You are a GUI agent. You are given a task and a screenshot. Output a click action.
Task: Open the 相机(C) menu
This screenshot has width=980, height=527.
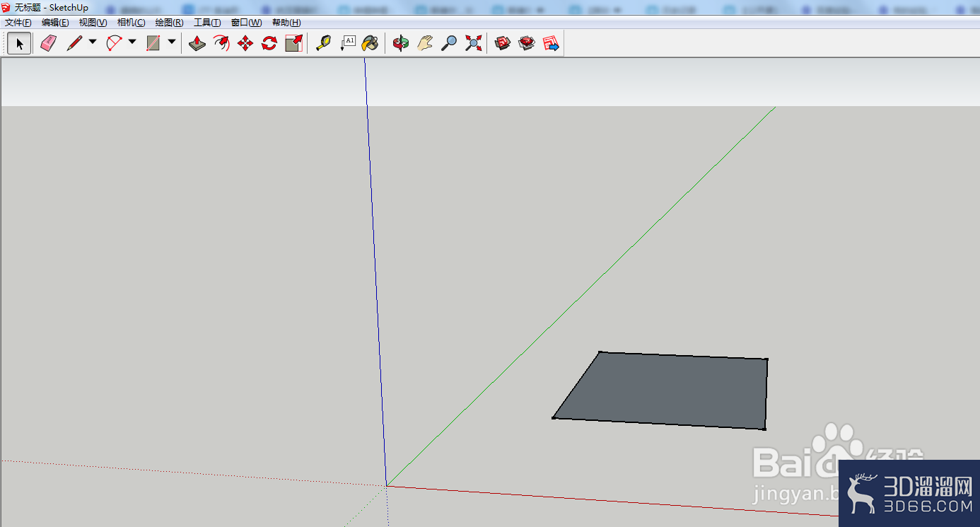132,23
